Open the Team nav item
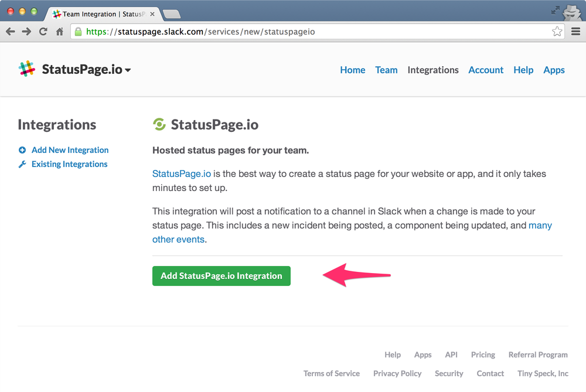The width and height of the screenshot is (586, 392). pos(386,70)
